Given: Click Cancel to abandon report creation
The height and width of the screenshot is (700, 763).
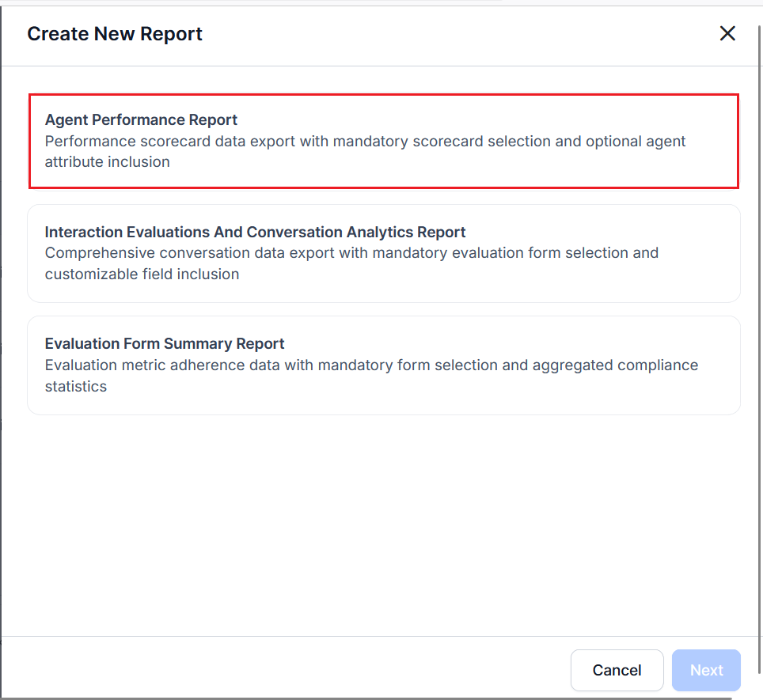Looking at the screenshot, I should [617, 670].
